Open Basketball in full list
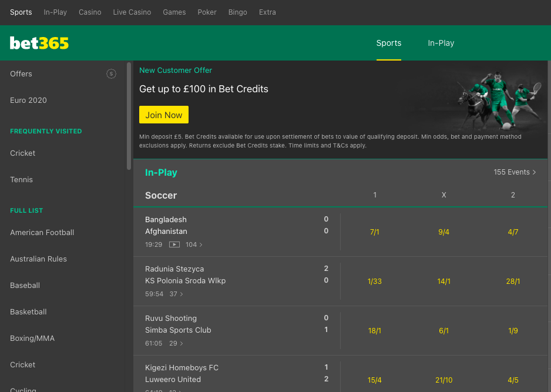 pyautogui.click(x=28, y=312)
